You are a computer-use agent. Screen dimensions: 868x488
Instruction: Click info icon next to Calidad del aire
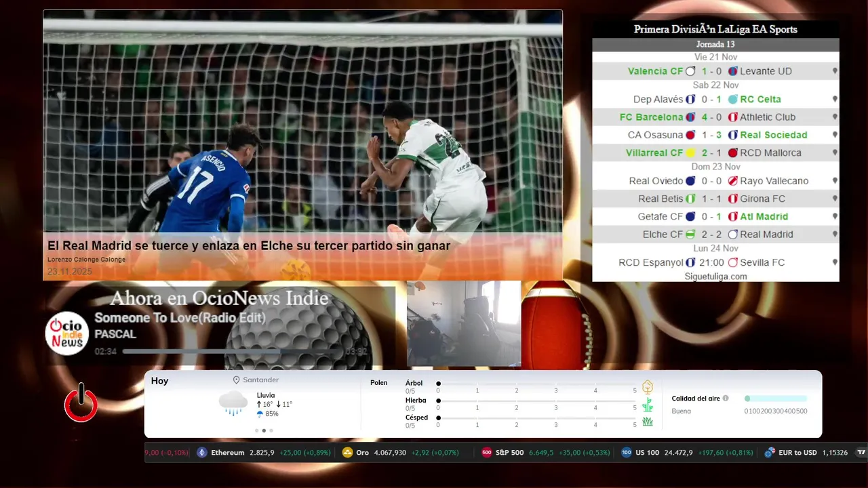(726, 399)
